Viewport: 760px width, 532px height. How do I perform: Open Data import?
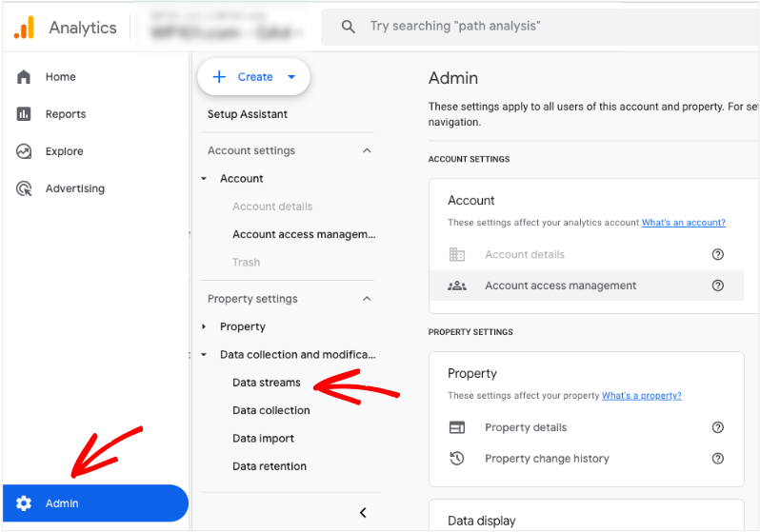[x=263, y=439]
